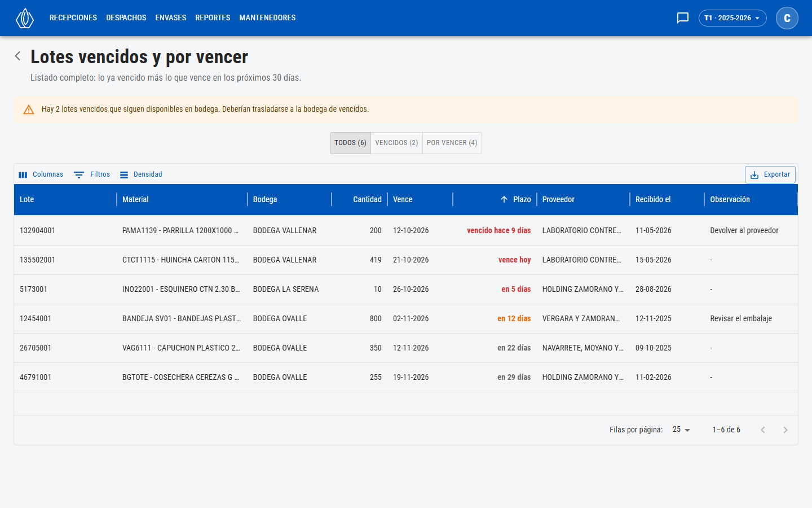The height and width of the screenshot is (508, 812).
Task: Open the chat messages icon
Action: tap(683, 18)
